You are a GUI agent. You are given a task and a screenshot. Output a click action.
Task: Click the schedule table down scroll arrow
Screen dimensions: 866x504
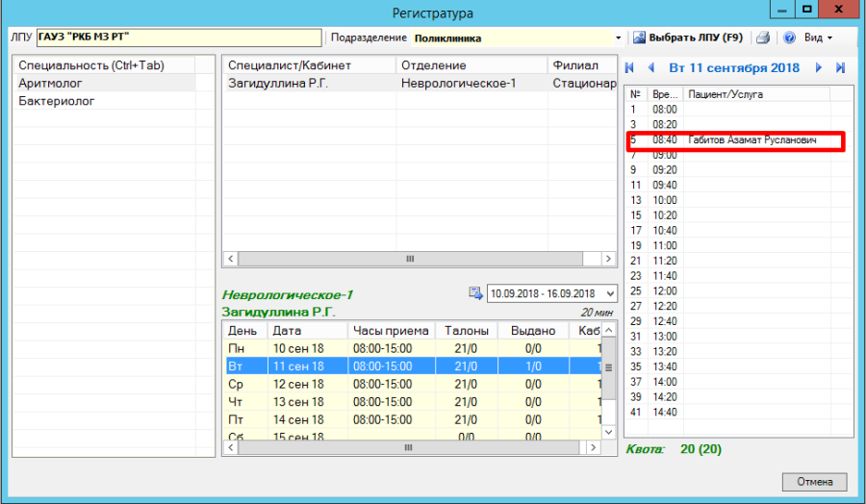click(609, 432)
